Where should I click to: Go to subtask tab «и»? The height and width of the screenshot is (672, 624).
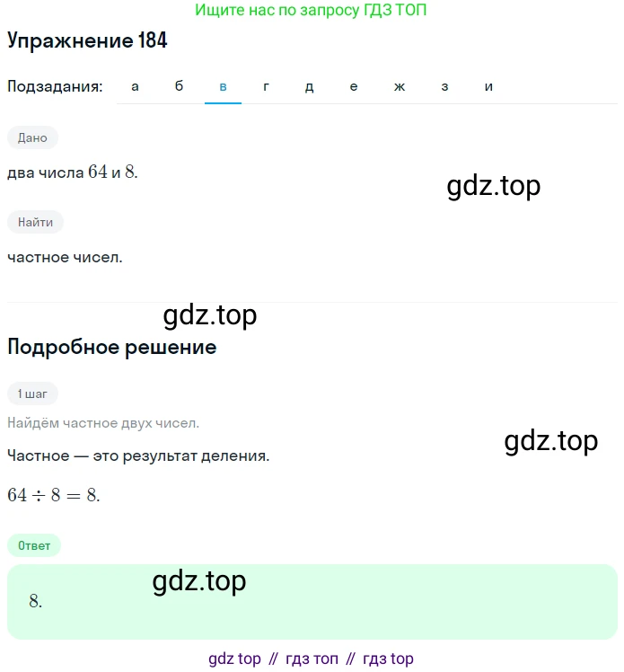[488, 86]
